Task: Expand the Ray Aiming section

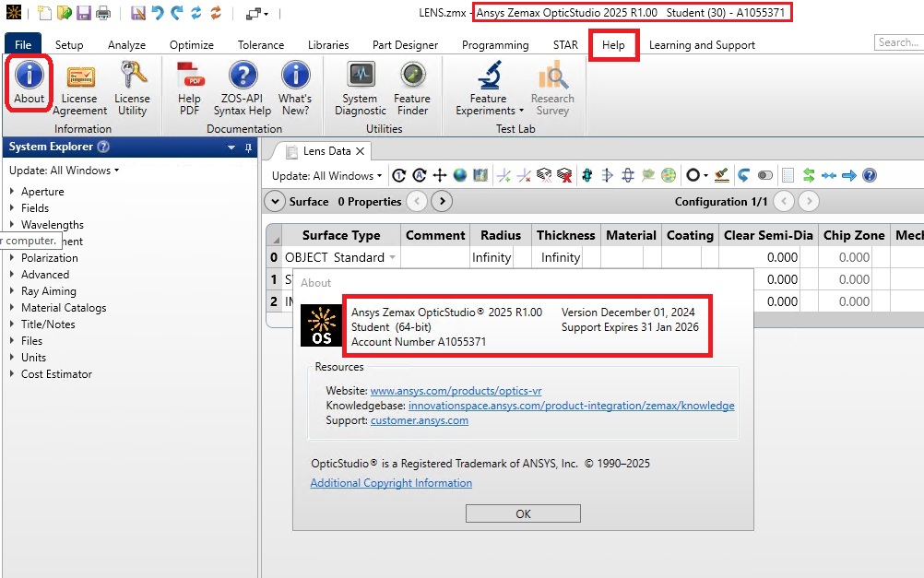Action: pos(12,290)
